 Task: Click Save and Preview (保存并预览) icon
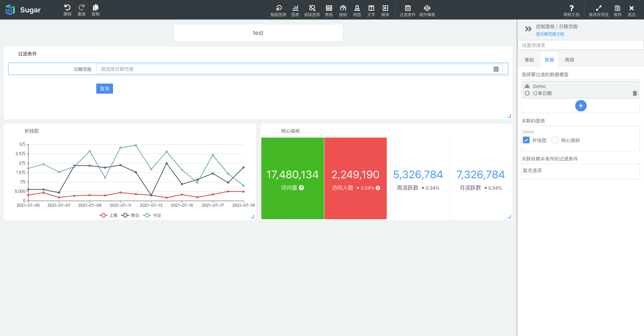[x=598, y=8]
